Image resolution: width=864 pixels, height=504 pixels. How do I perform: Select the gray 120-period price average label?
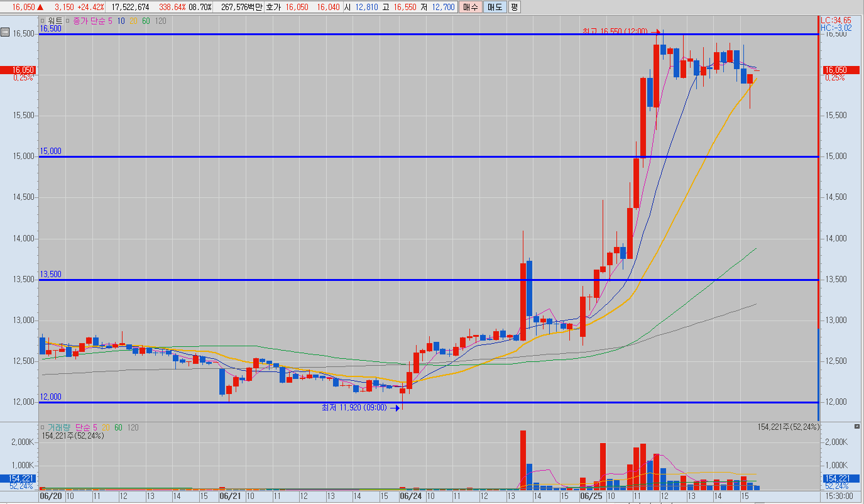[160, 21]
